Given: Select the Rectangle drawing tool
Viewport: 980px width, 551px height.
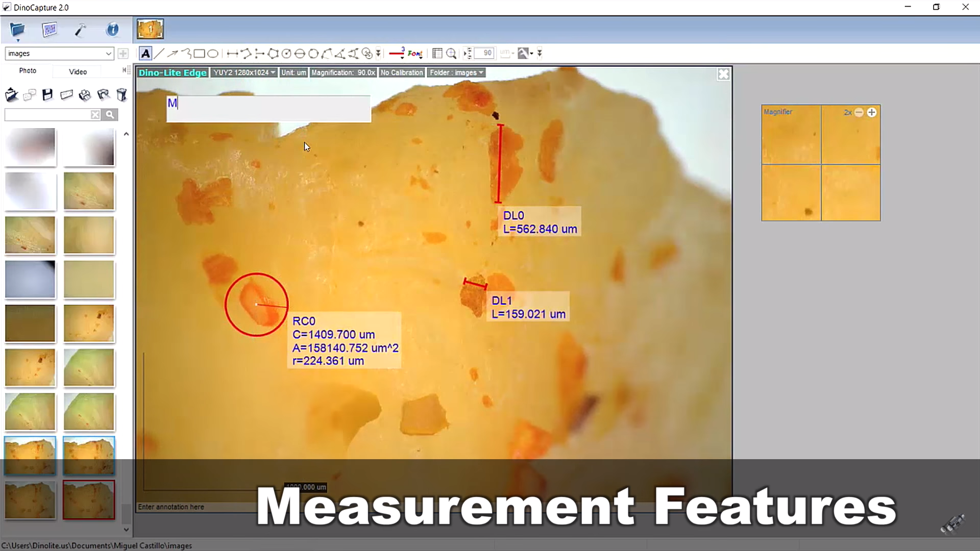Looking at the screenshot, I should 200,53.
